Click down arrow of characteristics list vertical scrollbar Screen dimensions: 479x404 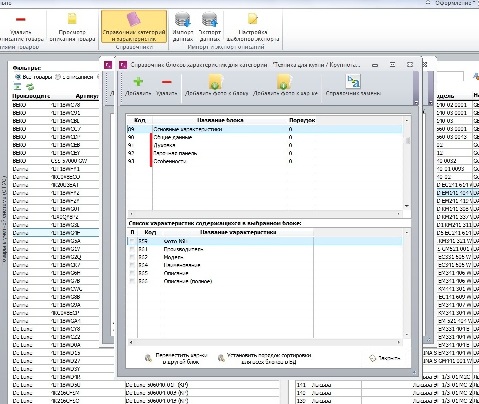pos(407,334)
